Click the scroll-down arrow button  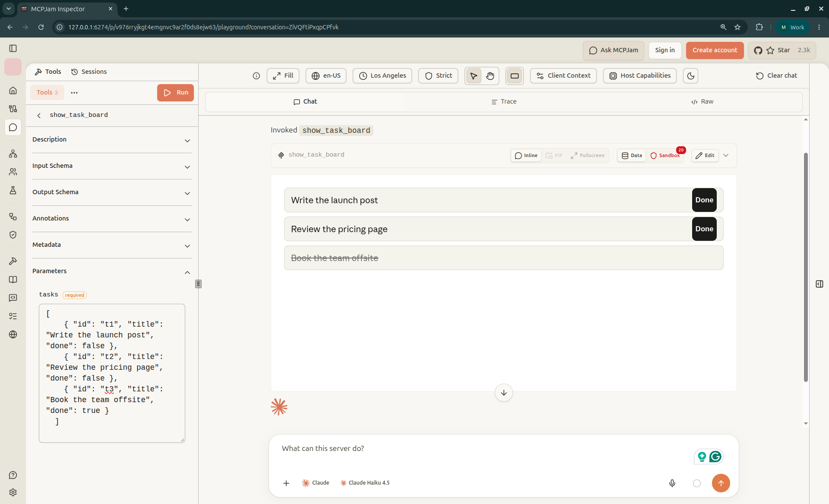[x=504, y=393]
